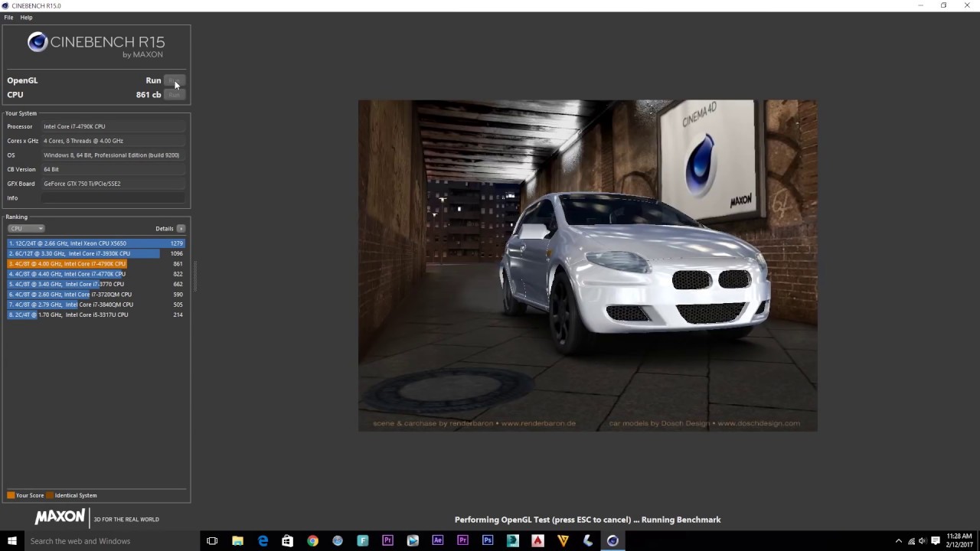980x551 pixels.
Task: Open the volume tray icon
Action: pyautogui.click(x=922, y=541)
